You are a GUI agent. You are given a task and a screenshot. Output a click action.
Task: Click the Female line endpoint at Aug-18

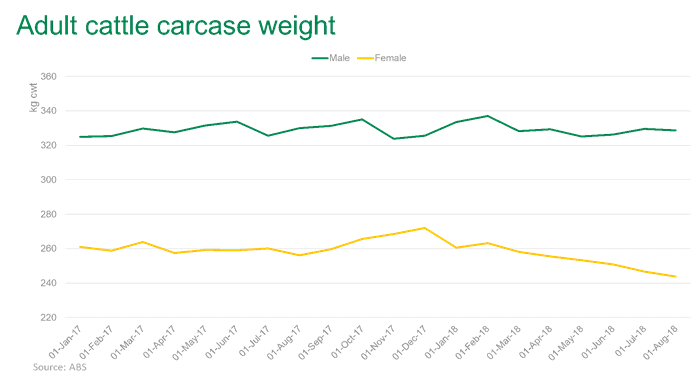pyautogui.click(x=675, y=276)
